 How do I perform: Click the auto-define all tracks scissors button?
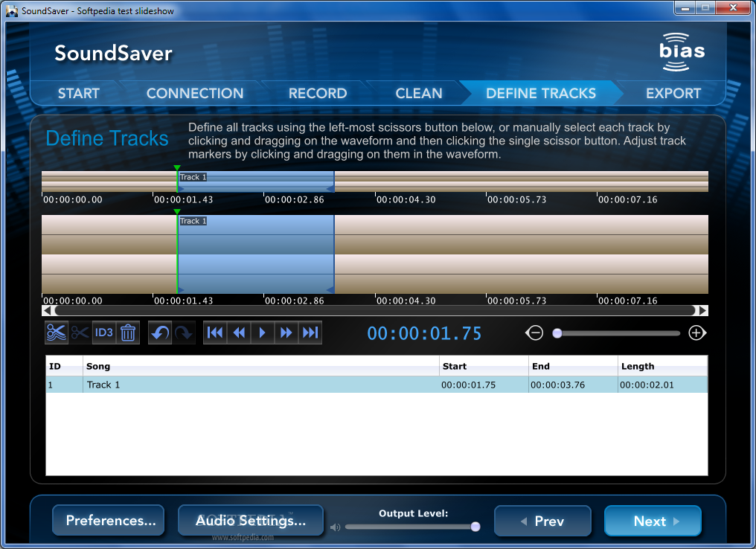pos(57,333)
